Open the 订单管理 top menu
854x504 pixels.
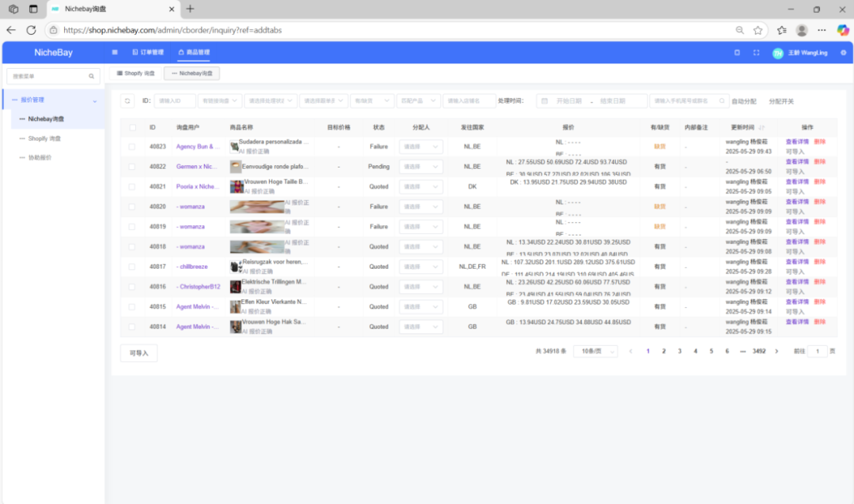148,52
